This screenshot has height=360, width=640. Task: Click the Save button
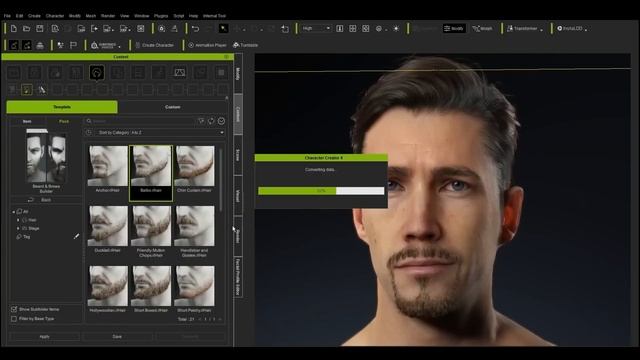tap(117, 337)
